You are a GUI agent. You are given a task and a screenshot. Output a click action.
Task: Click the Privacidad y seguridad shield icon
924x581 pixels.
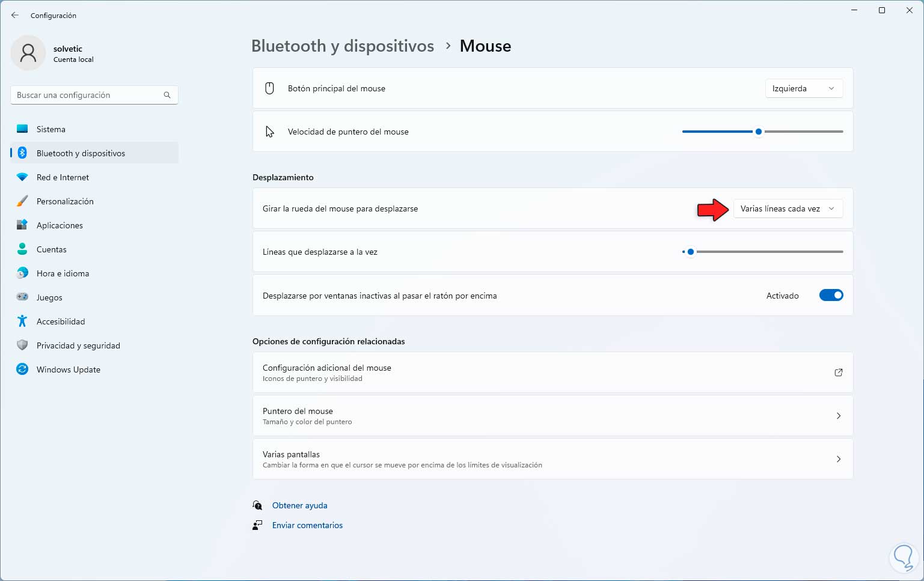(22, 345)
